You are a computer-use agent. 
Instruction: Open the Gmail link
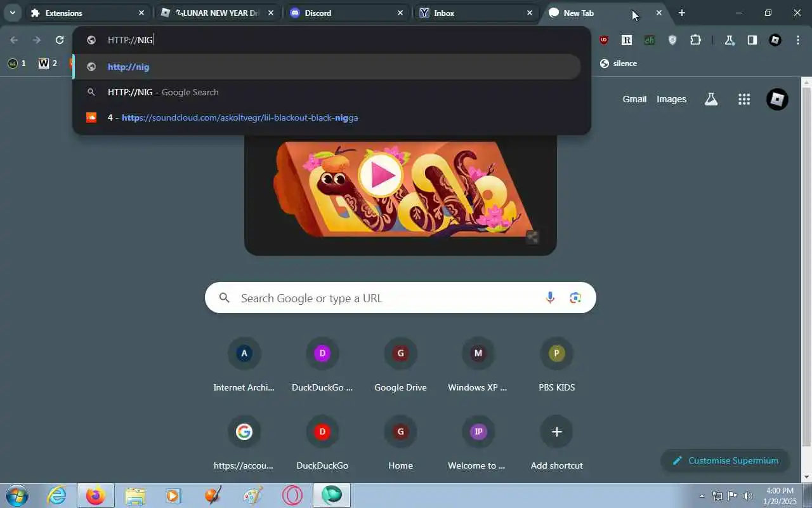click(x=634, y=99)
